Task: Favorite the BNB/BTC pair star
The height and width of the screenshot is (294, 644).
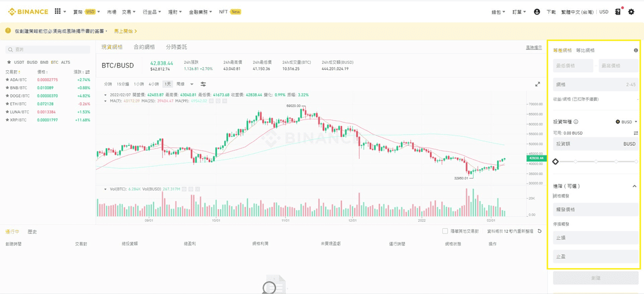Action: (8, 88)
